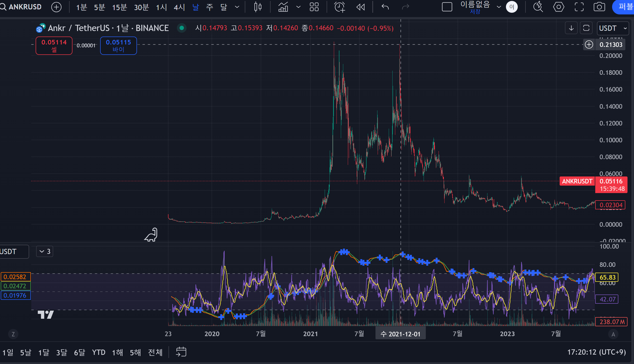634x364 pixels.
Task: Click the blue 바이 buy price button
Action: tap(118, 45)
